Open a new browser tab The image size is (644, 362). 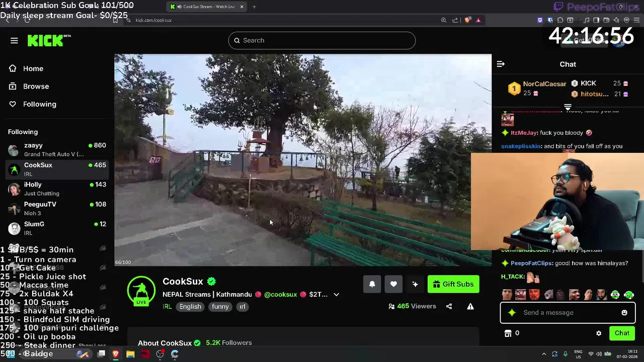254,7
